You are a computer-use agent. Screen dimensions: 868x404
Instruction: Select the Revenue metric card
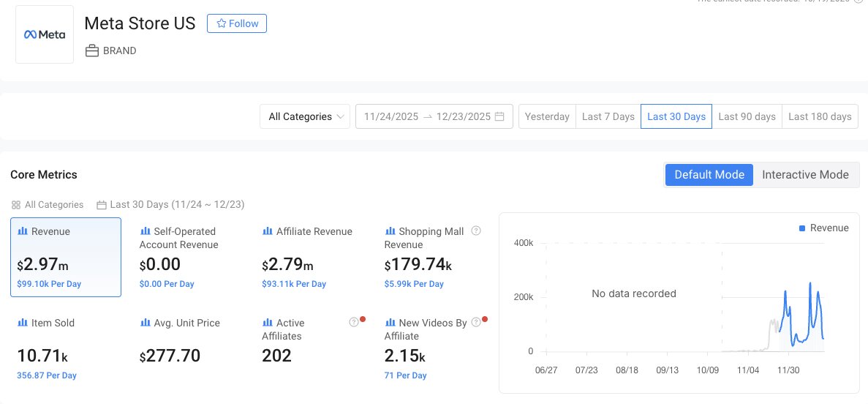click(66, 257)
